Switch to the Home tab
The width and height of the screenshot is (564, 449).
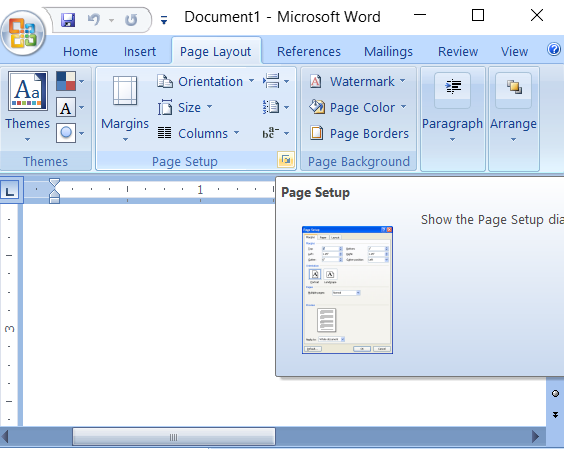click(x=80, y=51)
